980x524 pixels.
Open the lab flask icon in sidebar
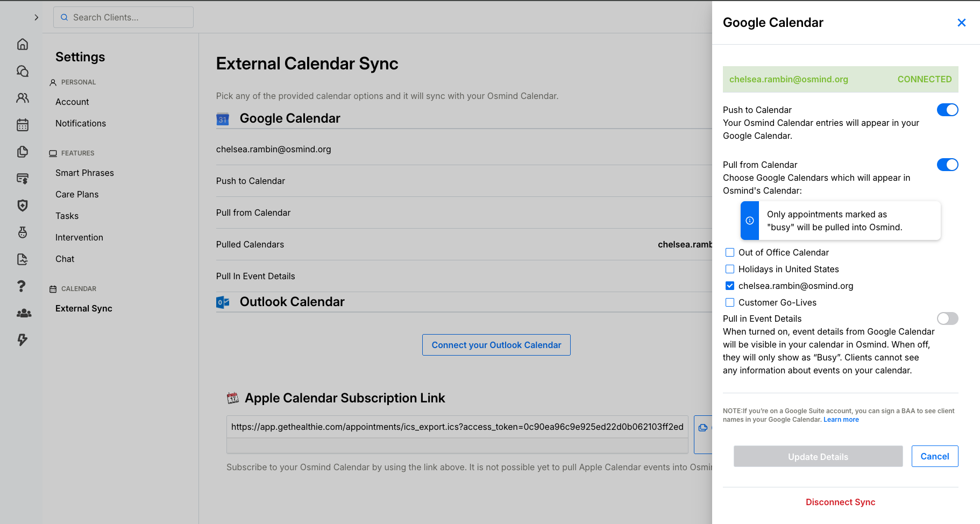(23, 232)
